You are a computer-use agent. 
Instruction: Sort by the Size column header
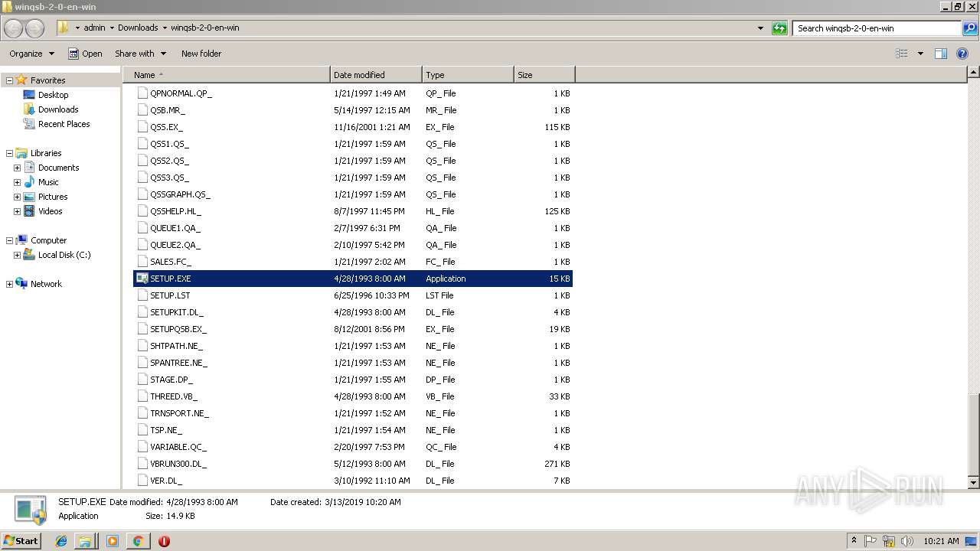[544, 75]
